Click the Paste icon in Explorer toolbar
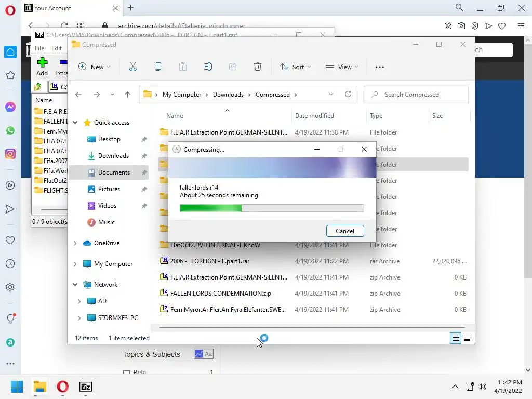Viewport: 532px width, 399px height. pyautogui.click(x=182, y=67)
